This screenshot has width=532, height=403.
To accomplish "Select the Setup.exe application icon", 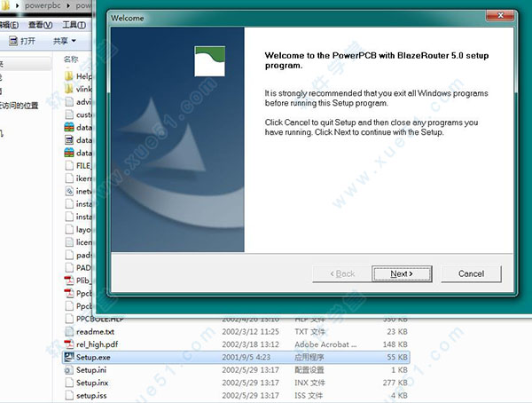I will click(70, 358).
